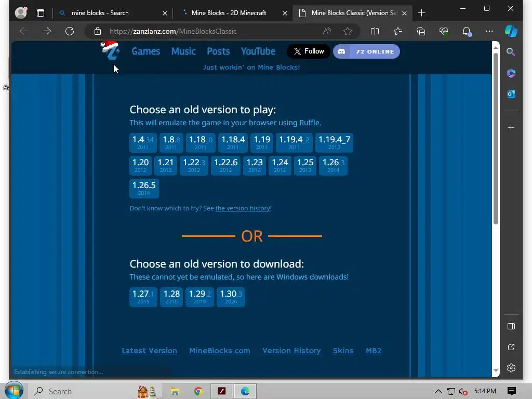Close the mine blocks Search tab
Screen dimensions: 532x399
[165, 13]
